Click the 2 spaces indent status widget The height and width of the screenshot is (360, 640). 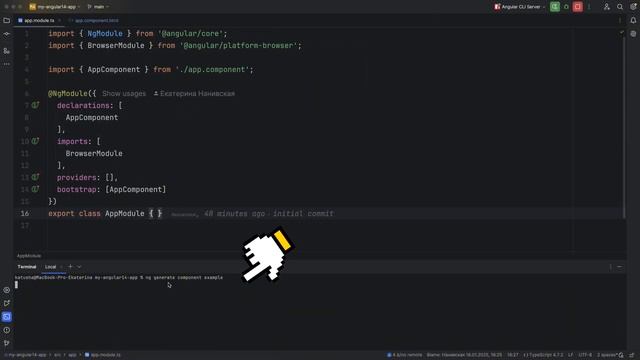click(x=607, y=355)
